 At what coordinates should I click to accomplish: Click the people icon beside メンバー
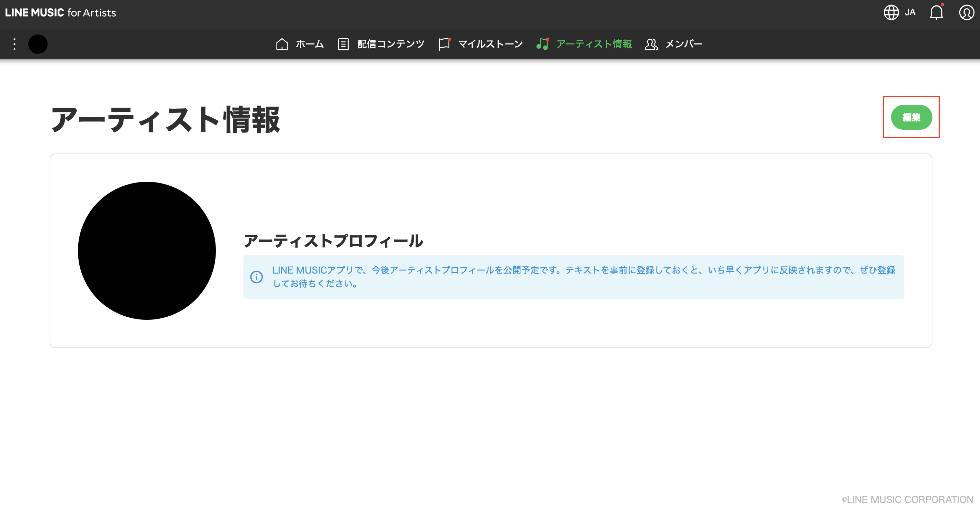651,44
